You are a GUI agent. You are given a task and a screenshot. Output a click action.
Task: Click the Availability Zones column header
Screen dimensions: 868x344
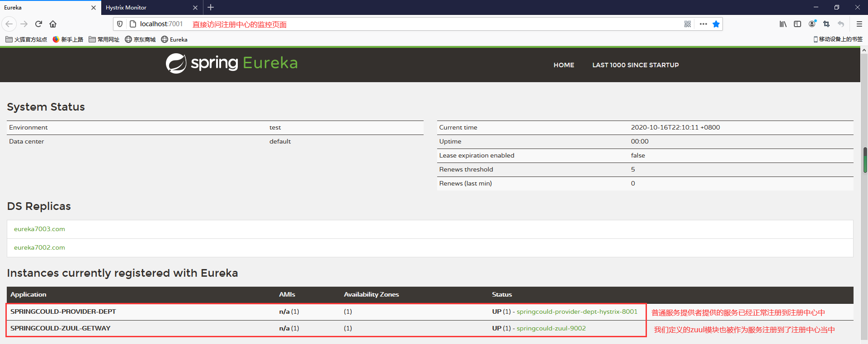pyautogui.click(x=371, y=294)
